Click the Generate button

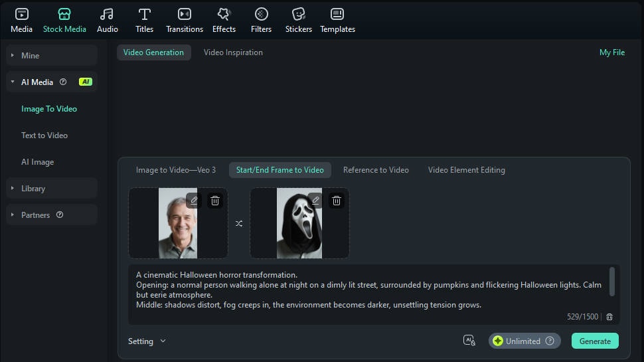(x=595, y=341)
